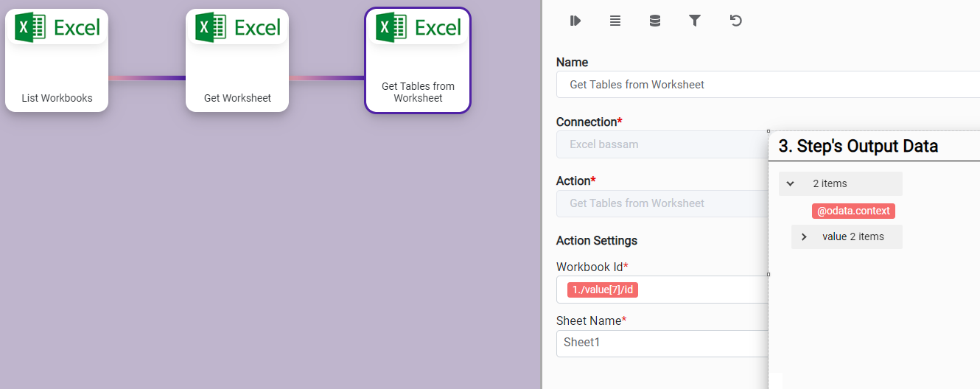980x389 pixels.
Task: Click the 1./value[7]/id token in Workbook Id
Action: coord(602,290)
